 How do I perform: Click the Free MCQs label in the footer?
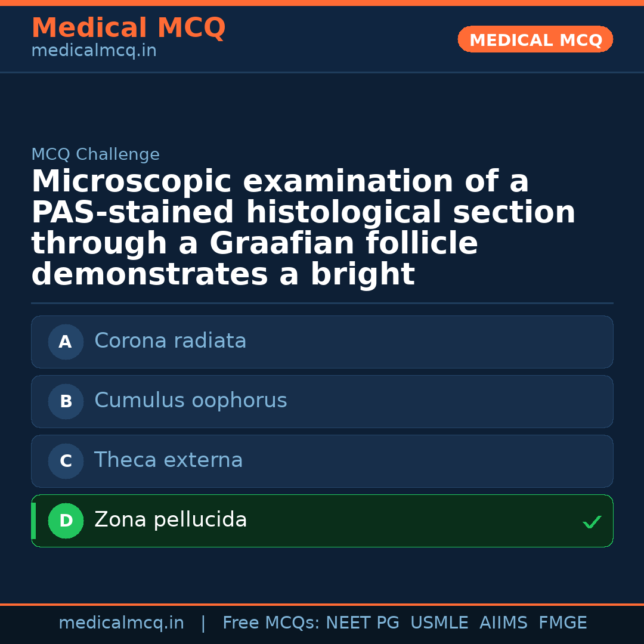[271, 623]
